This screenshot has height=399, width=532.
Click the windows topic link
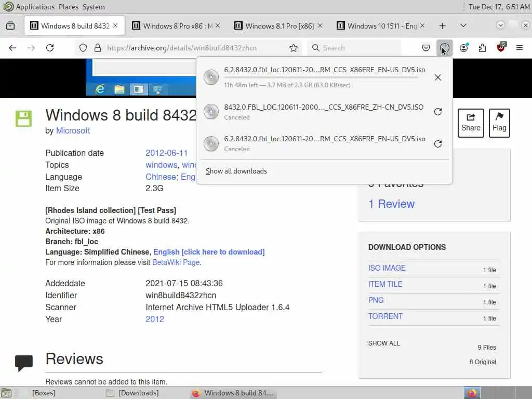point(162,165)
